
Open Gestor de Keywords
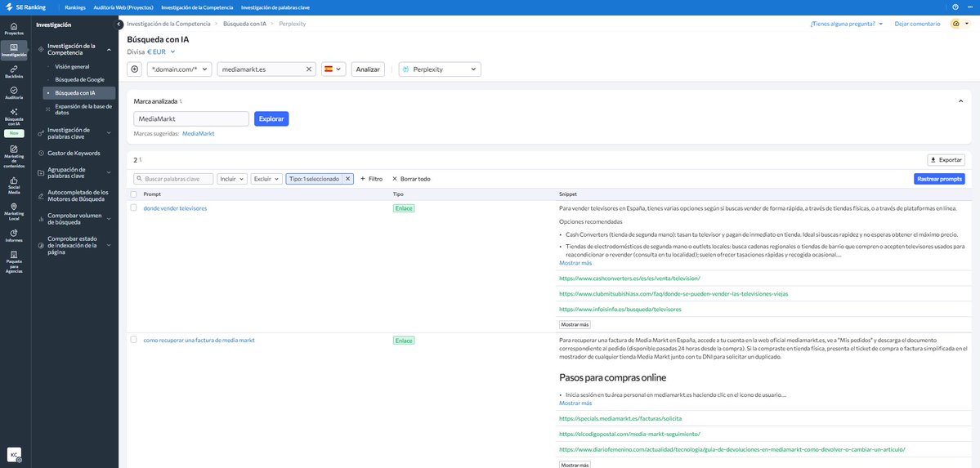coord(74,153)
